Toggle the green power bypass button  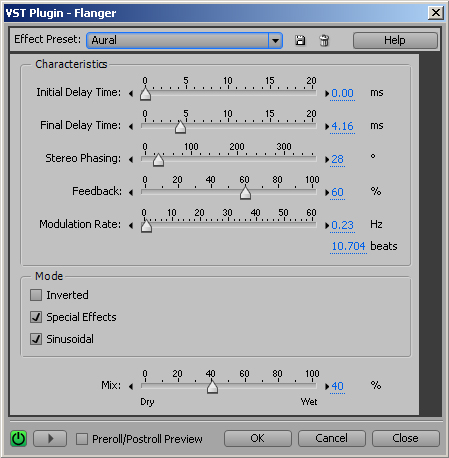(18, 438)
